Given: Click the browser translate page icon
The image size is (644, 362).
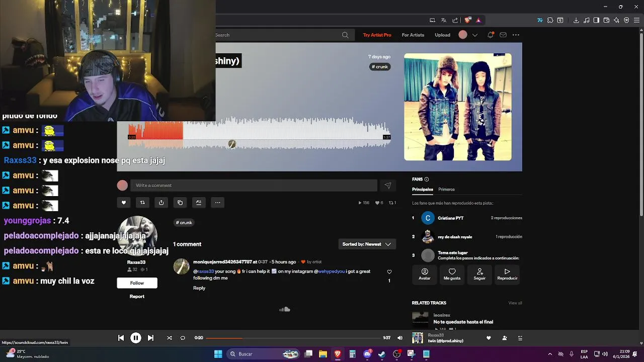Looking at the screenshot, I should coord(444,20).
